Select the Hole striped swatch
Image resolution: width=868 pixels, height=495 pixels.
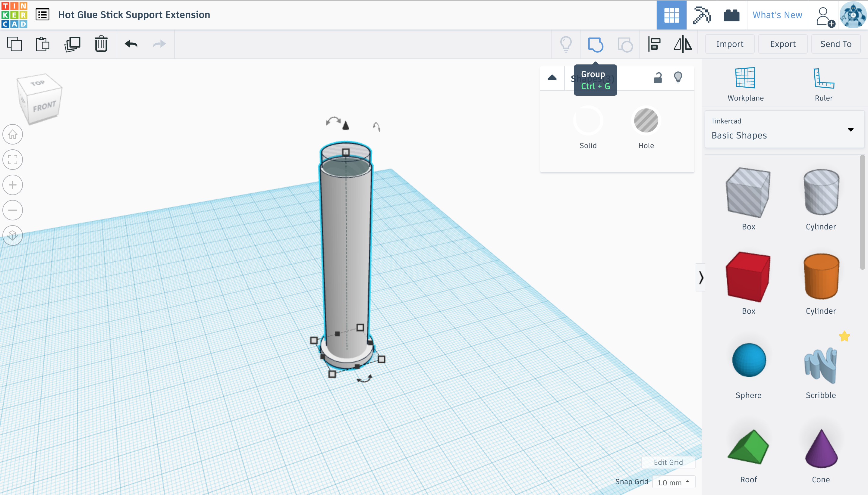click(x=646, y=120)
